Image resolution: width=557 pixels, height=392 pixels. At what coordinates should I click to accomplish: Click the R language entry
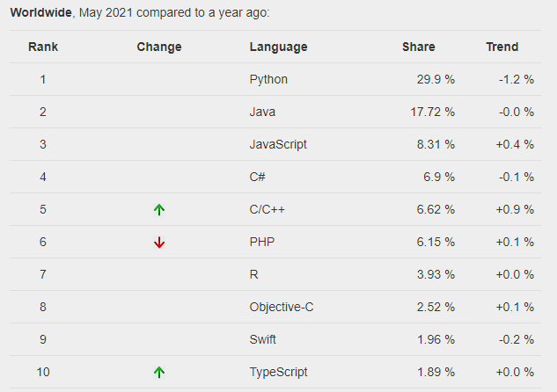[x=254, y=274]
